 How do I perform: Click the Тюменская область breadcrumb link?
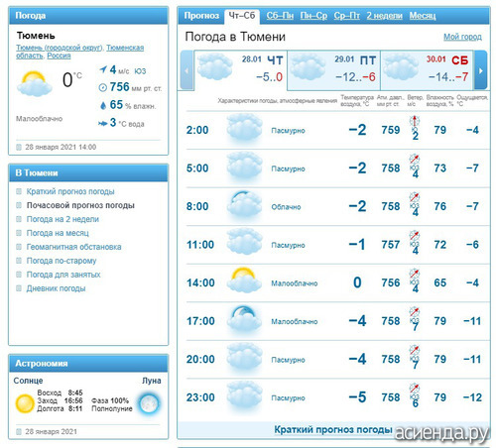click(x=80, y=52)
